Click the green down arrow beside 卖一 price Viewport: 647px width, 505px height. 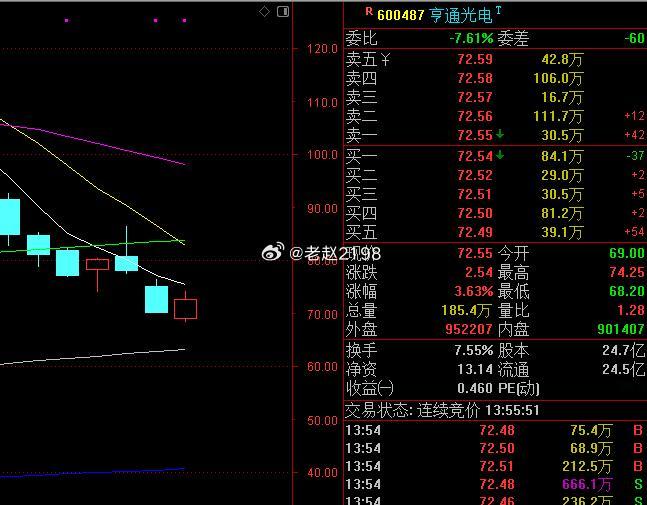pos(500,134)
